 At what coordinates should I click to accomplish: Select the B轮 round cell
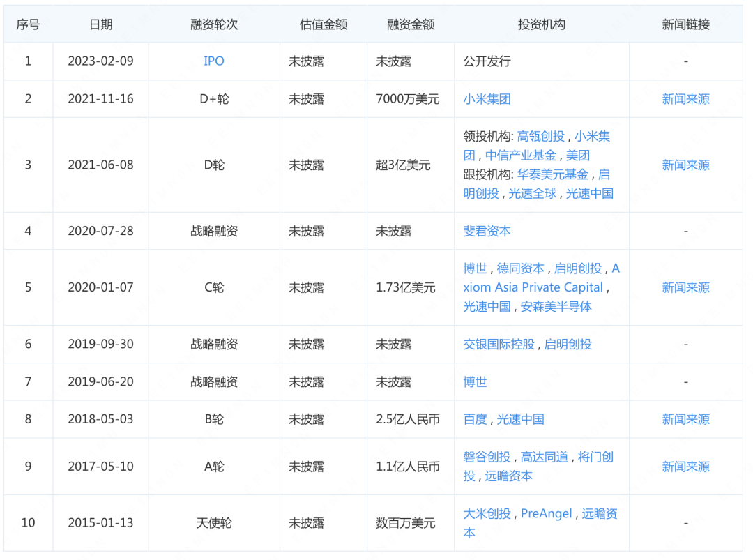pos(214,419)
